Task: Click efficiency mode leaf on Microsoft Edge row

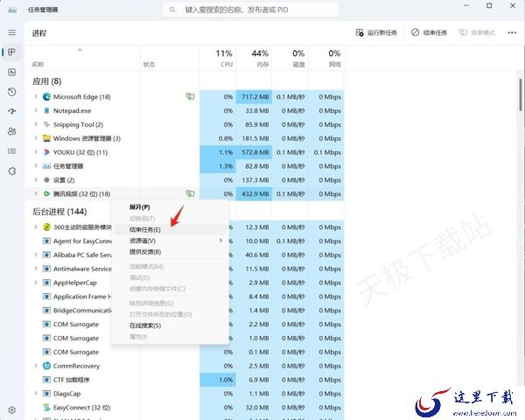Action: coord(190,97)
